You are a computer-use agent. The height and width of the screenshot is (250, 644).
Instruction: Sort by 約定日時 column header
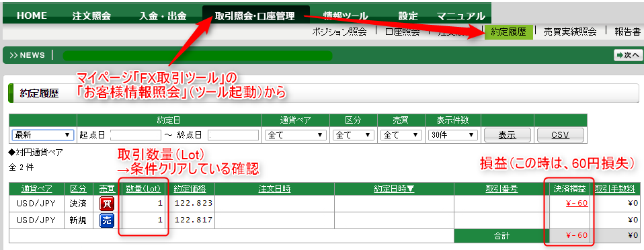pyautogui.click(x=394, y=189)
